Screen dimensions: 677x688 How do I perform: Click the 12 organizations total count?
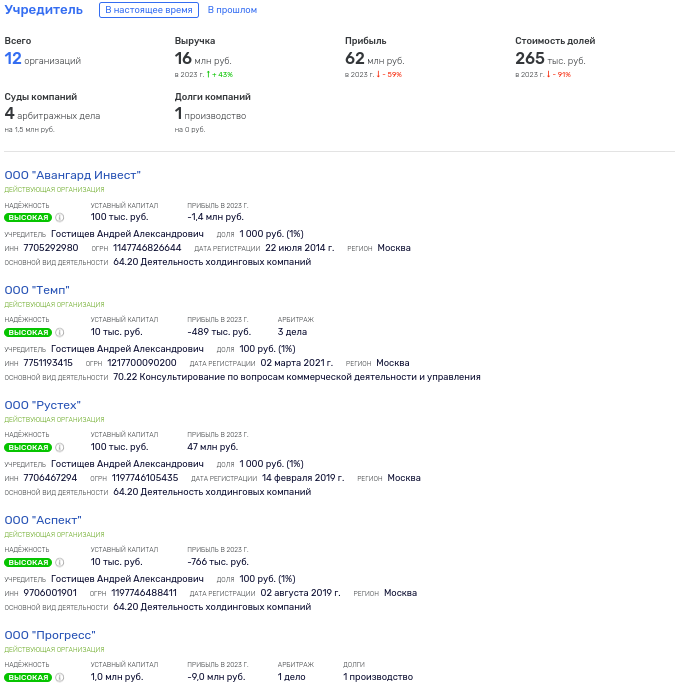13,59
